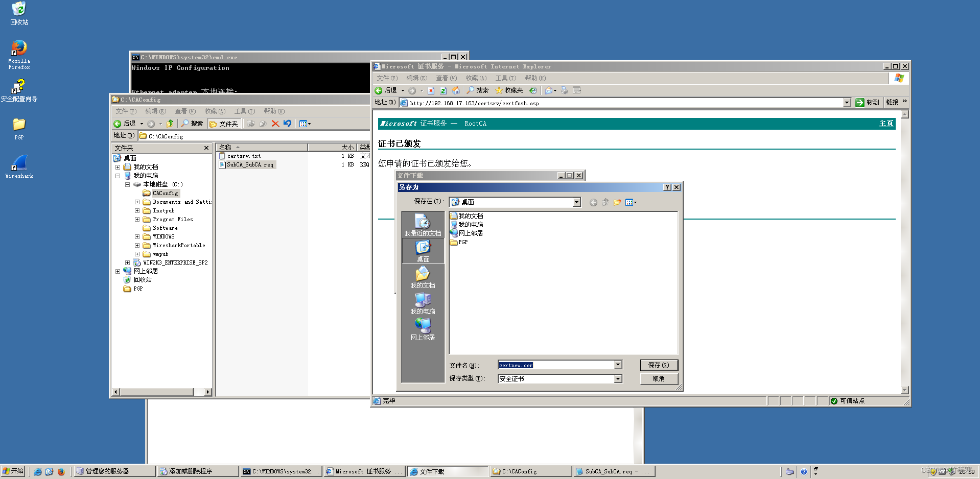This screenshot has height=479, width=980.
Task: Expand Inetpub folder tree node
Action: pyautogui.click(x=137, y=211)
